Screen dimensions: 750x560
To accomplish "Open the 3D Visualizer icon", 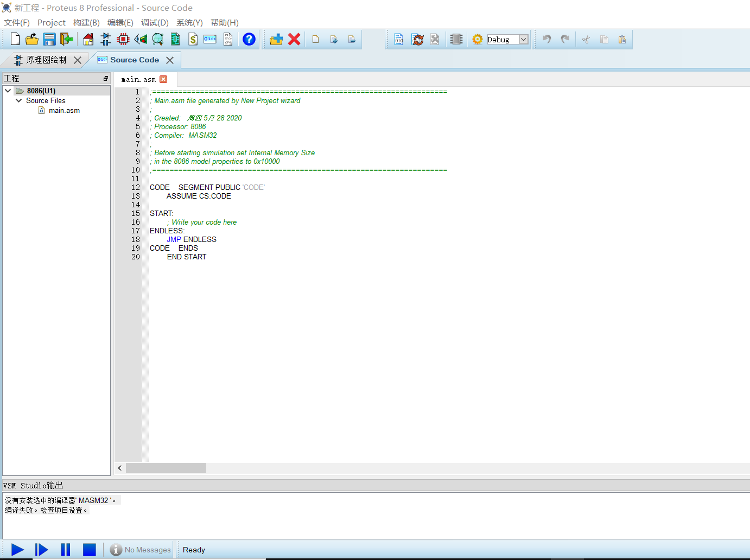I will coord(141,39).
